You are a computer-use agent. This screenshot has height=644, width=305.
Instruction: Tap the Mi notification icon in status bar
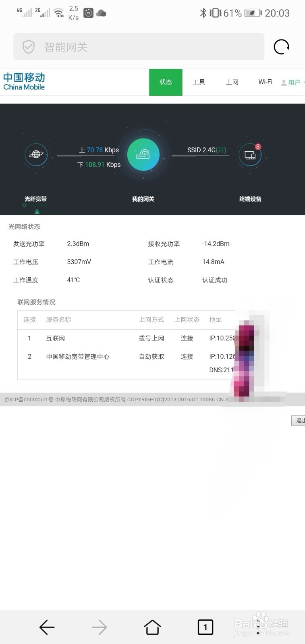(x=88, y=13)
